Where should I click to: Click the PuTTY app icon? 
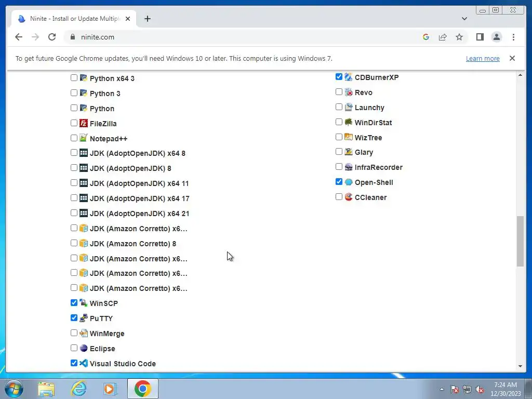click(84, 318)
